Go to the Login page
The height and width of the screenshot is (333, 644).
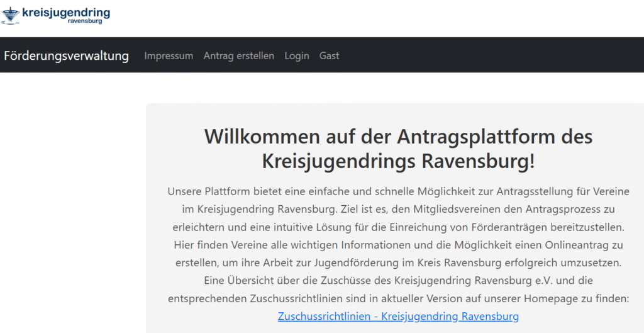tap(297, 55)
